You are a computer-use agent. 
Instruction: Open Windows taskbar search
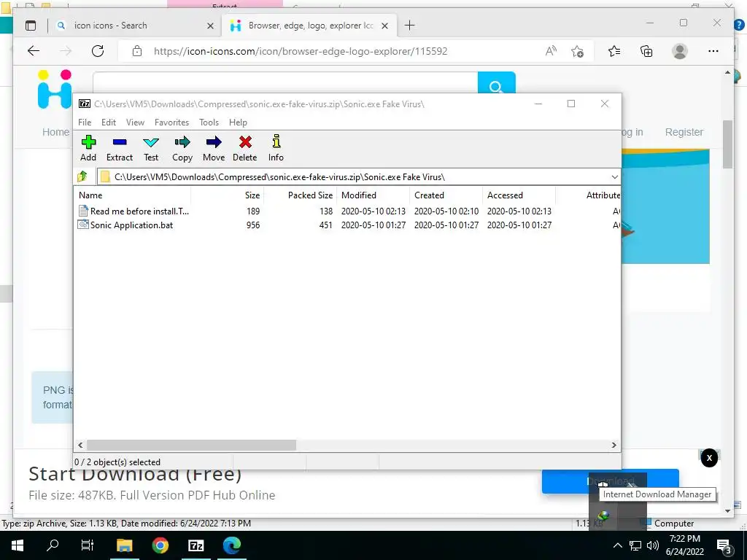click(53, 545)
